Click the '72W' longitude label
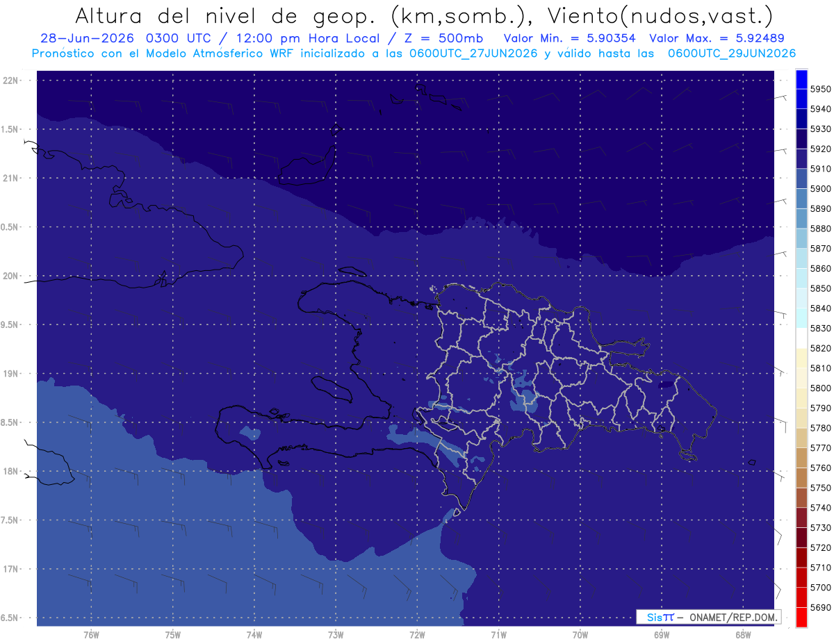This screenshot has height=644, width=834. click(417, 635)
